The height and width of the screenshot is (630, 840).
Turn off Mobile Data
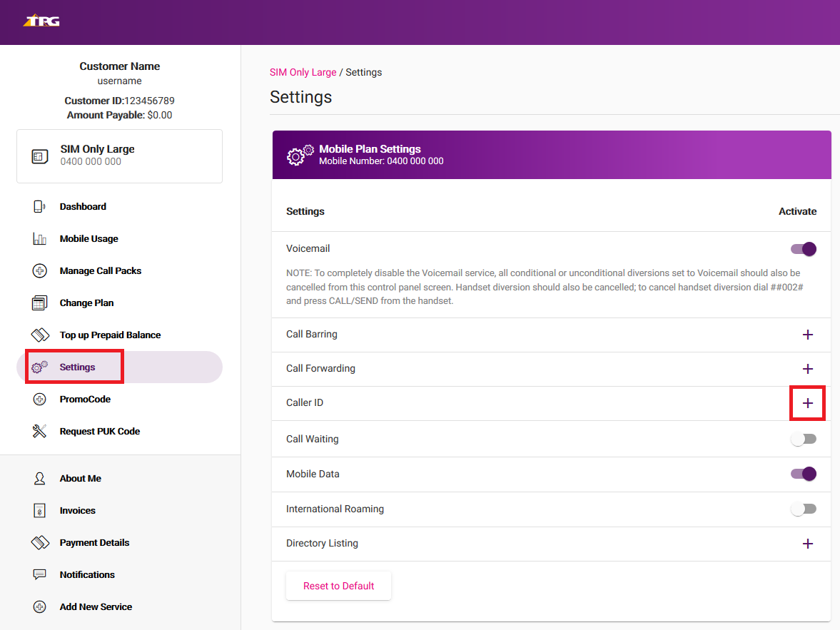click(x=804, y=474)
